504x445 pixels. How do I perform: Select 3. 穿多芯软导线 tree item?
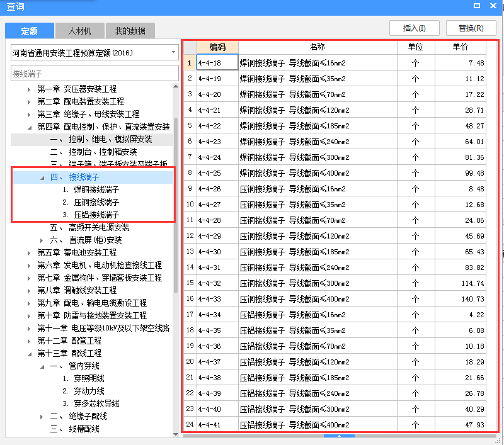pos(91,403)
